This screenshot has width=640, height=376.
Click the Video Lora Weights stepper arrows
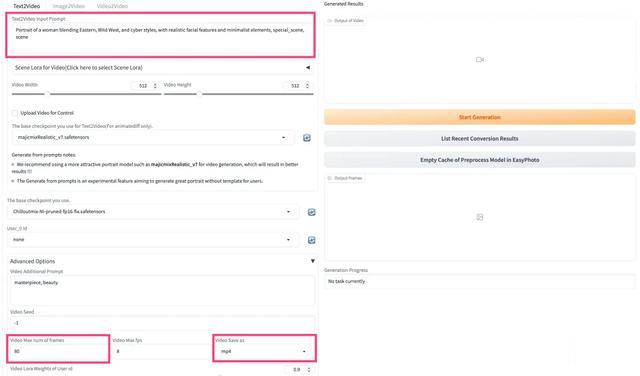[309, 370]
